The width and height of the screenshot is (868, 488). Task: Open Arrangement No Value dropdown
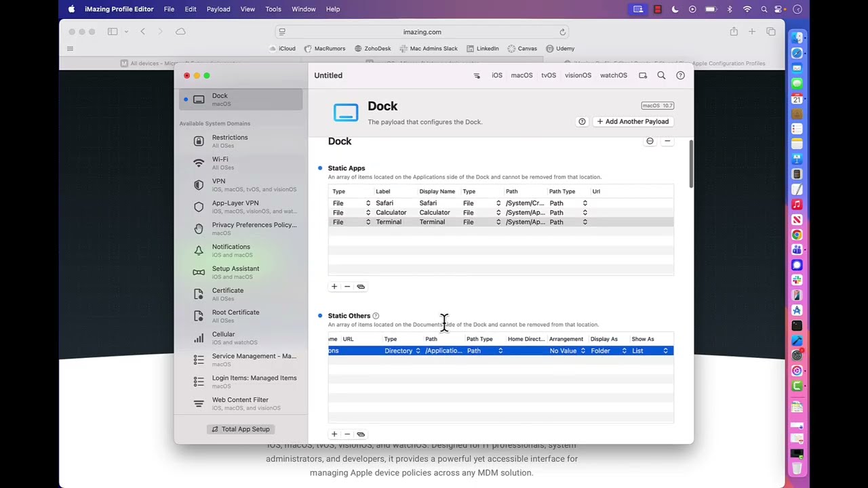coord(568,351)
